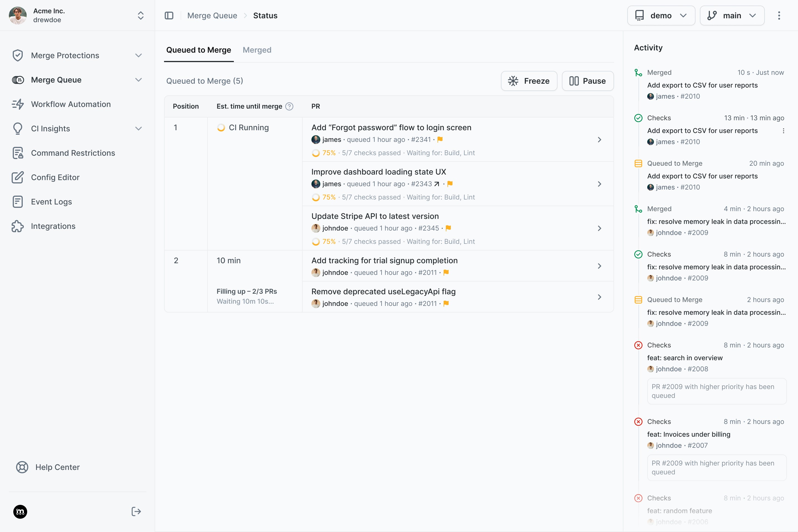Switch to the Merged tab
The height and width of the screenshot is (532, 798).
(257, 50)
